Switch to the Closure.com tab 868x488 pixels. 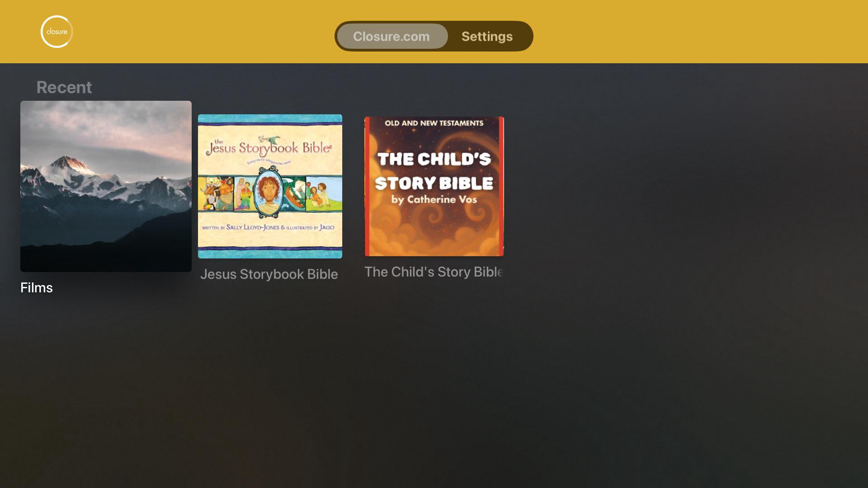(392, 36)
